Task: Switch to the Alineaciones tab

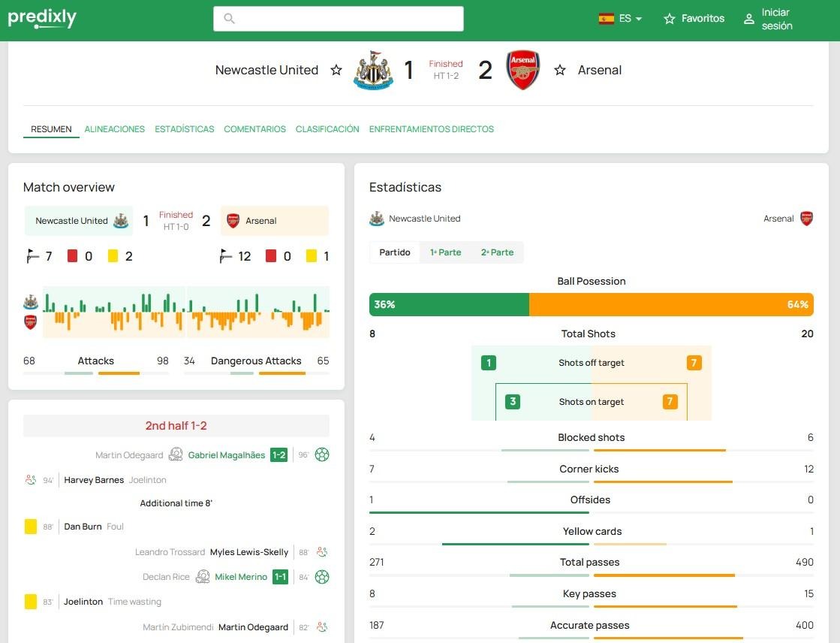Action: [x=114, y=129]
